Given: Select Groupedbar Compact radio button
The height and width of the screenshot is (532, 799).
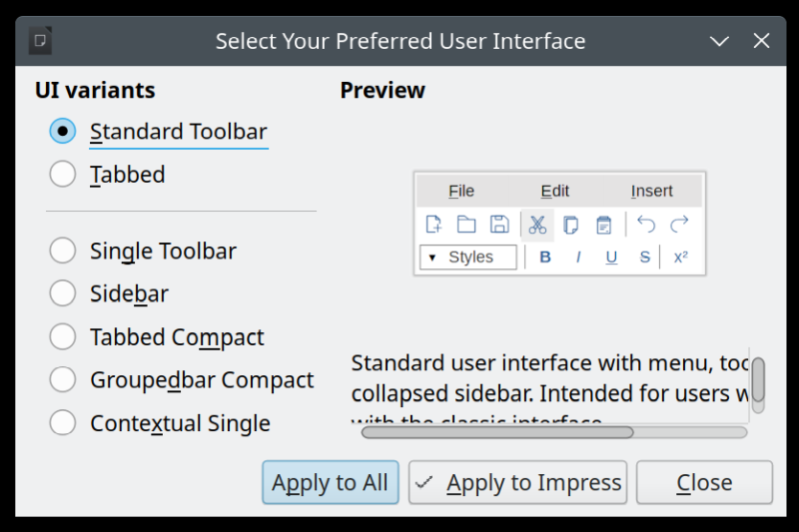Looking at the screenshot, I should (63, 380).
